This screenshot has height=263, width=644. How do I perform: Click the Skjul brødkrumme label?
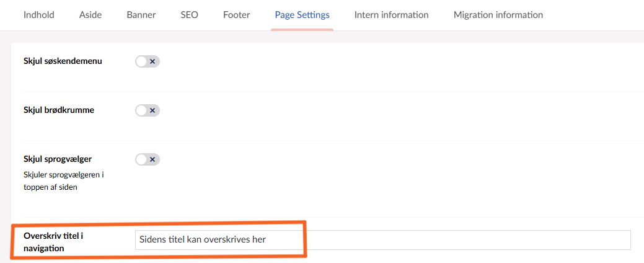pos(58,110)
